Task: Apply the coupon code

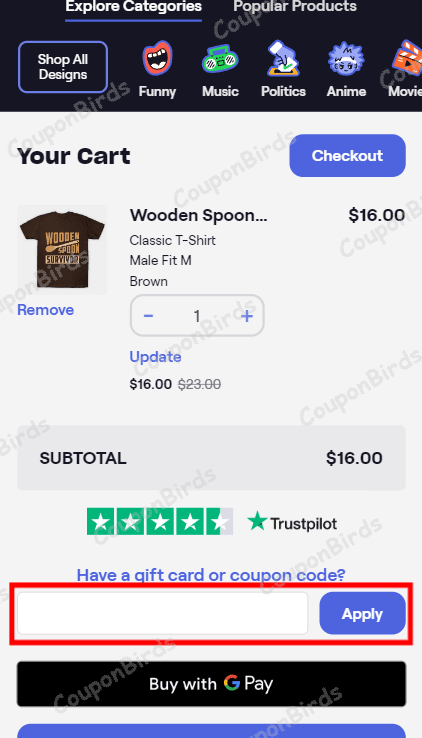Action: pyautogui.click(x=362, y=613)
